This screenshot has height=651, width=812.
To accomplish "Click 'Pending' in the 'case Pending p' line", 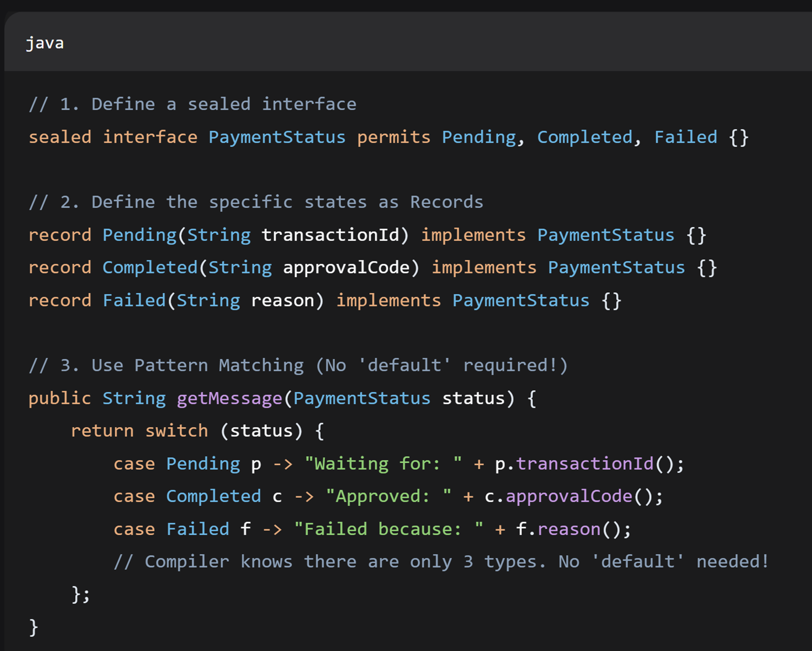I will click(x=203, y=464).
